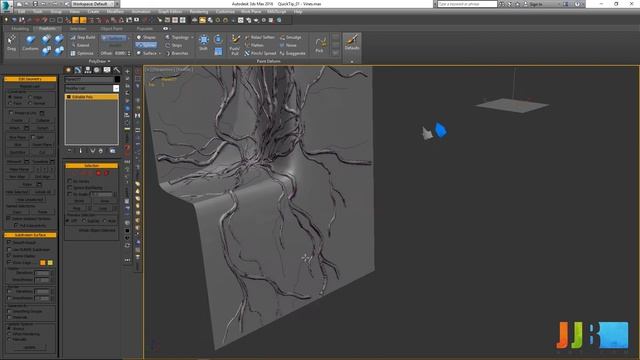Screen dimensions: 640x360
Task: Select the Relax/Soften brush
Action: [x=260, y=37]
